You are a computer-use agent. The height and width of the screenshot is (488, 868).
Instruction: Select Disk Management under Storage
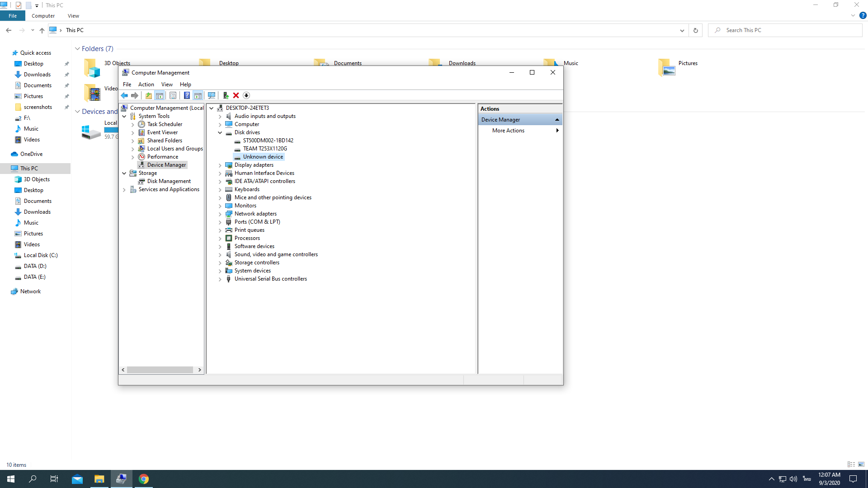click(169, 181)
